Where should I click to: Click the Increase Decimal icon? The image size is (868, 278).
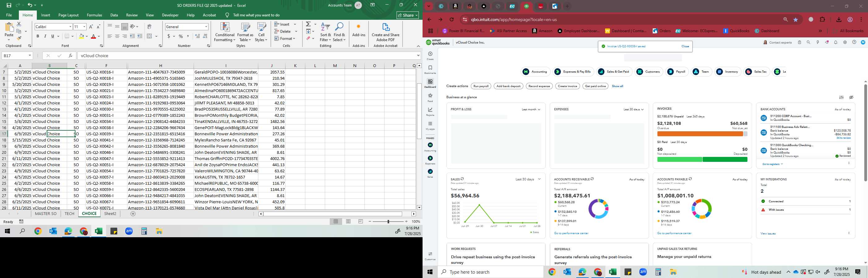[x=197, y=36]
